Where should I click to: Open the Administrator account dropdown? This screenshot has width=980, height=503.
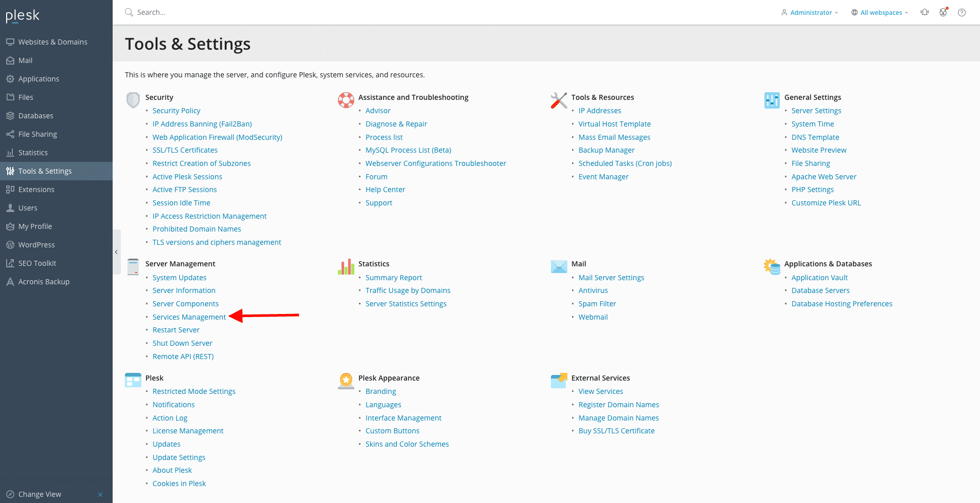tap(809, 12)
